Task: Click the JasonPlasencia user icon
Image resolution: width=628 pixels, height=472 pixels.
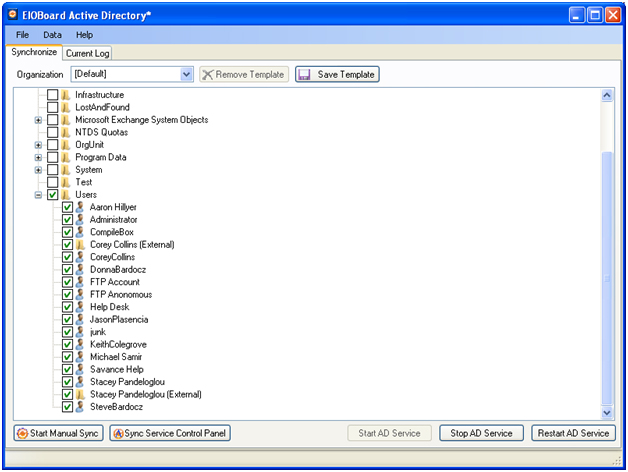Action: (x=80, y=319)
